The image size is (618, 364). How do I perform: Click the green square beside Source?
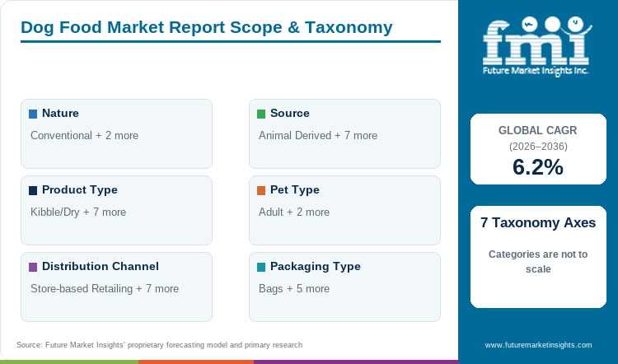[261, 114]
